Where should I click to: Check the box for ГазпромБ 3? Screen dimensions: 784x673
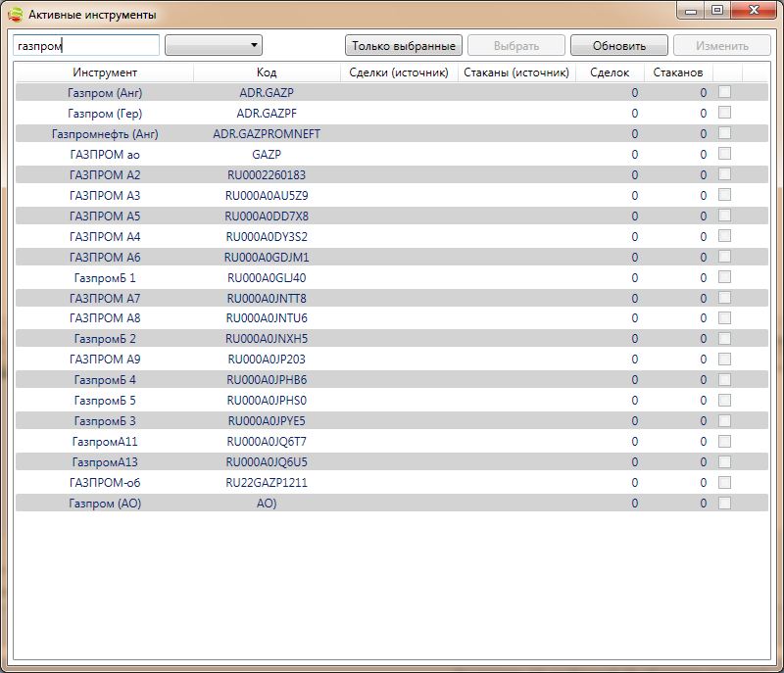point(724,420)
